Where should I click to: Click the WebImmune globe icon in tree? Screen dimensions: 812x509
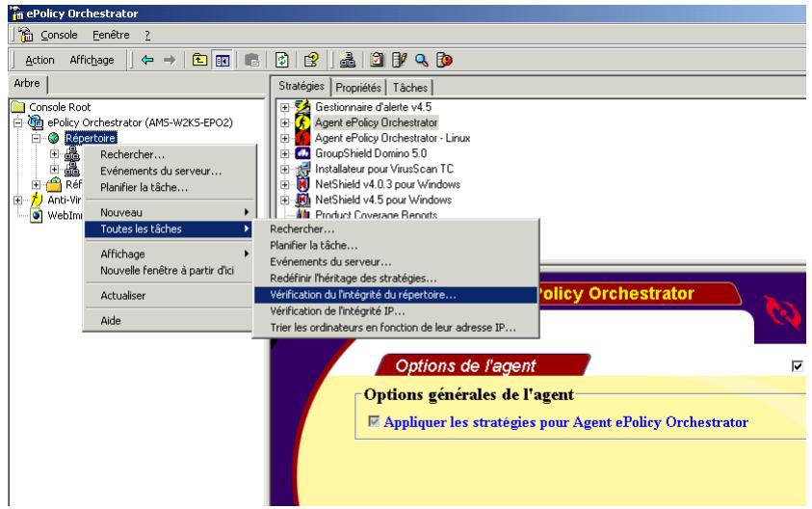coord(37,215)
